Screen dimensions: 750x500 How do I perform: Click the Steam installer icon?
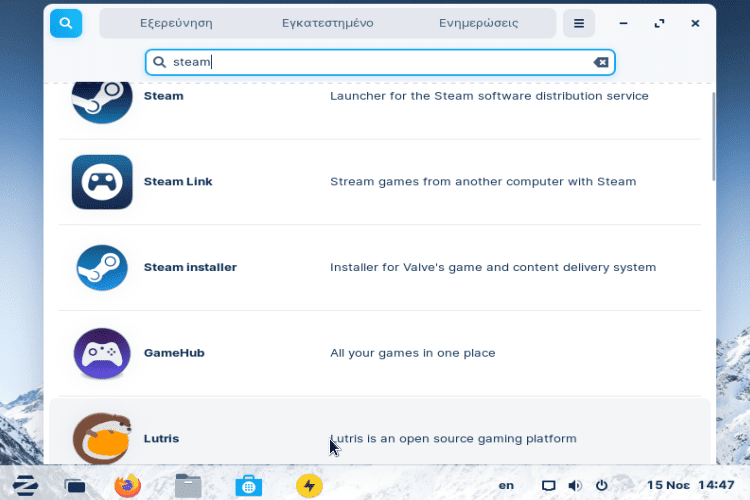[x=102, y=267]
